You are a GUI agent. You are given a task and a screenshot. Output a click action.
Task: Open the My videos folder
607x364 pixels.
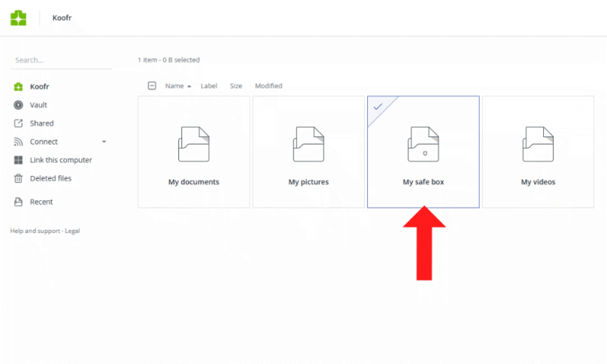click(x=538, y=152)
